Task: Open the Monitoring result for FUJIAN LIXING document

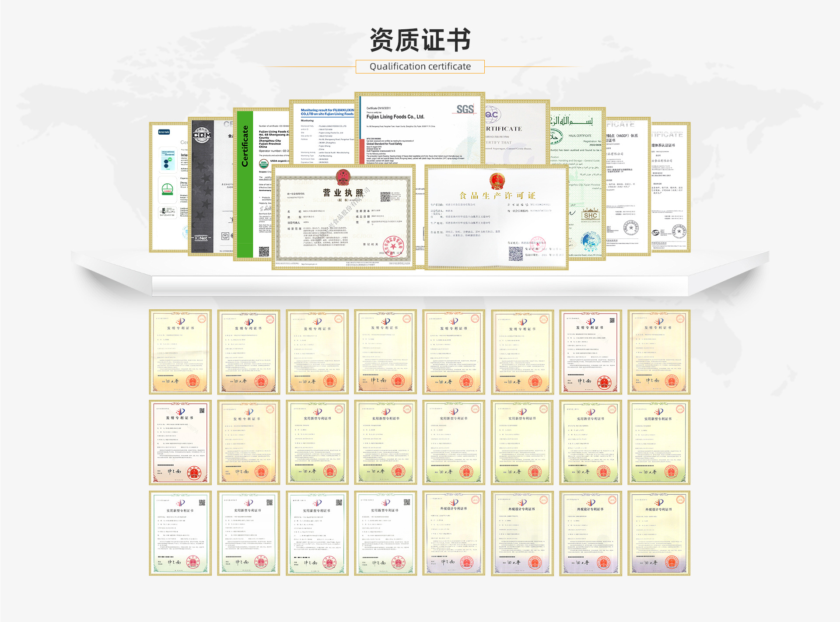Action: click(x=322, y=132)
